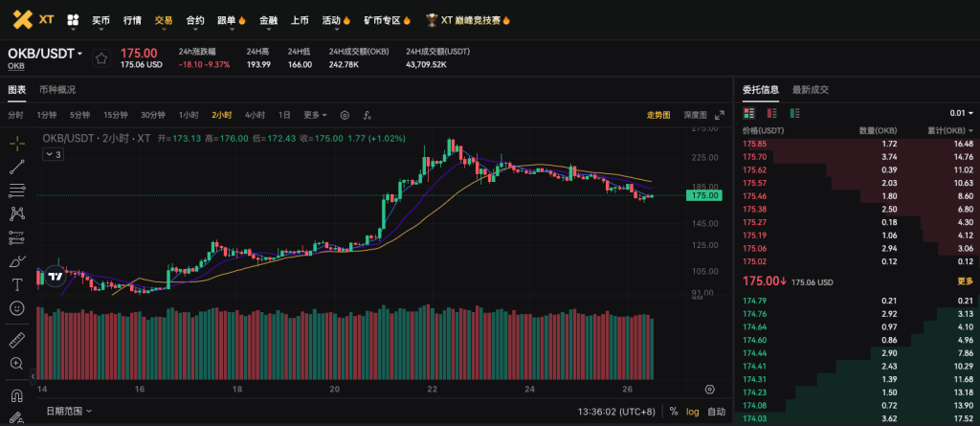The height and width of the screenshot is (426, 980).
Task: Open the OKB/USDT pair dropdown
Action: pos(45,54)
